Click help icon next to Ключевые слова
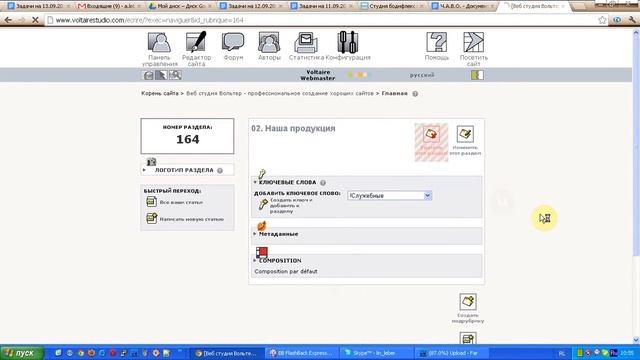 pos(323,183)
